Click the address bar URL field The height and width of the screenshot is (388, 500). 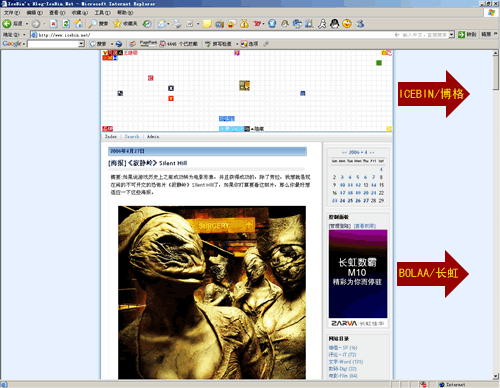[x=213, y=35]
